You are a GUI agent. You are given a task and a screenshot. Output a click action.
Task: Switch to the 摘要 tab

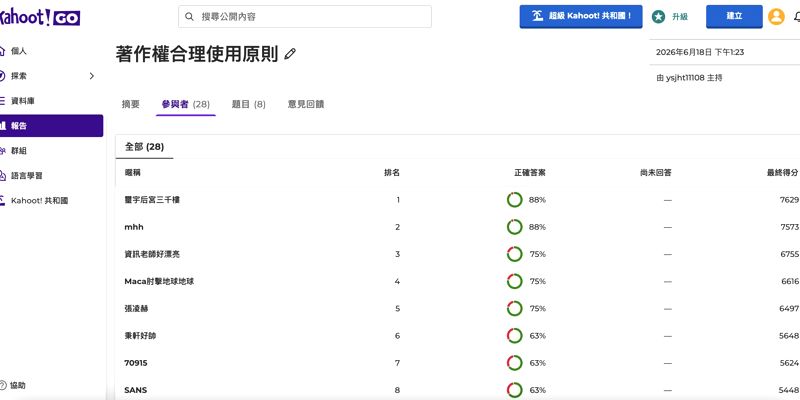pos(131,104)
